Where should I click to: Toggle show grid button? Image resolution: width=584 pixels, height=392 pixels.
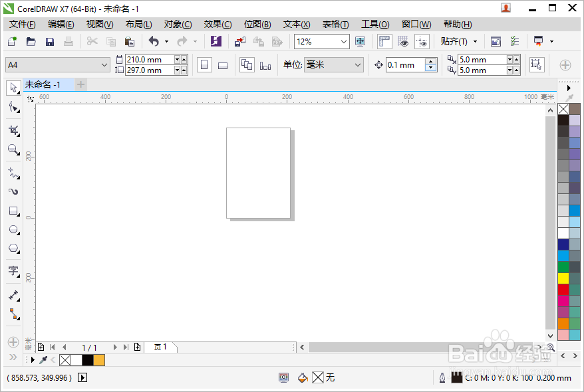402,41
